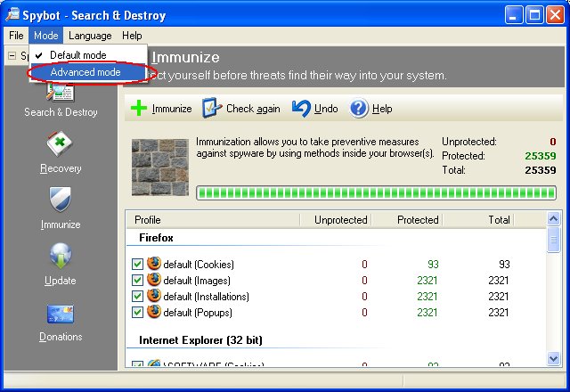Screen dimensions: 570x392
Task: Click the green plus Immunize icon
Action: click(x=139, y=109)
